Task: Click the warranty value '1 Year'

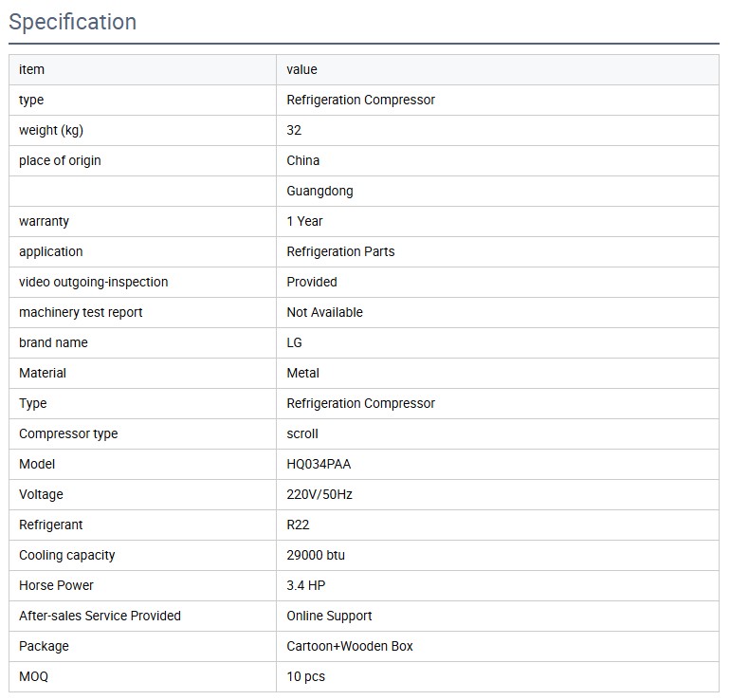Action: (304, 221)
